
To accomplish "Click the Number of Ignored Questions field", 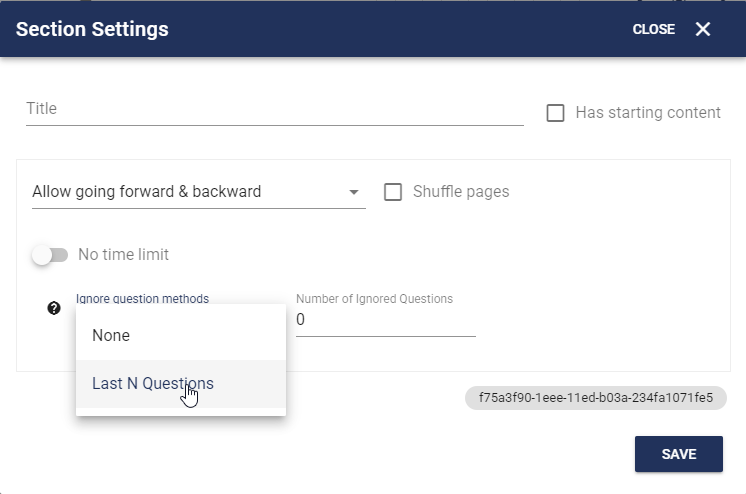I will (386, 320).
